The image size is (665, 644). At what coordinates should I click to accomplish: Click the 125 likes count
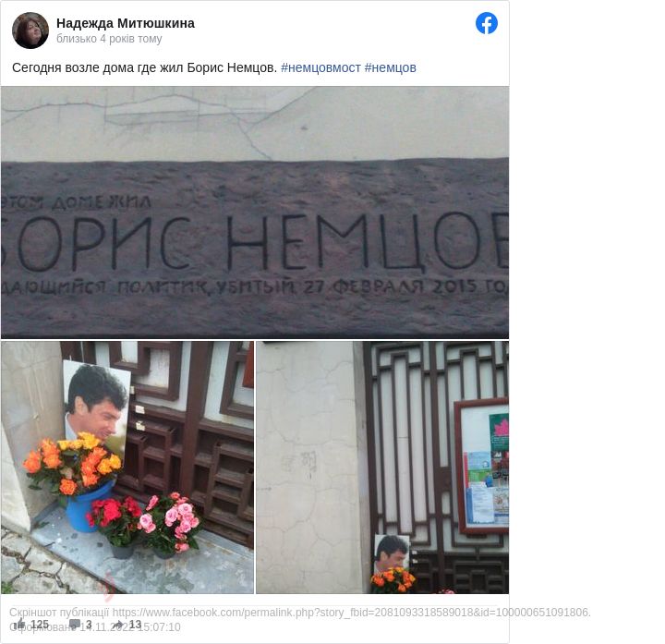tap(40, 624)
